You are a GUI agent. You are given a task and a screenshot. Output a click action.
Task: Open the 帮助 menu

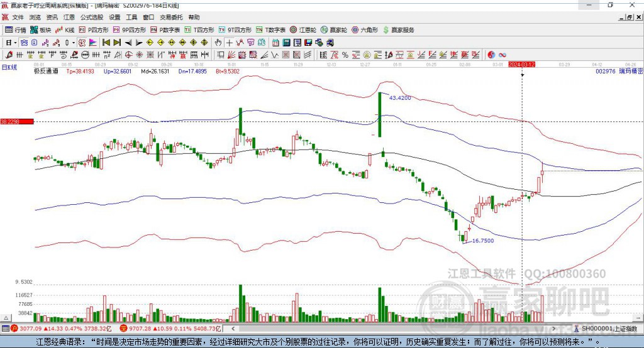pos(194,17)
